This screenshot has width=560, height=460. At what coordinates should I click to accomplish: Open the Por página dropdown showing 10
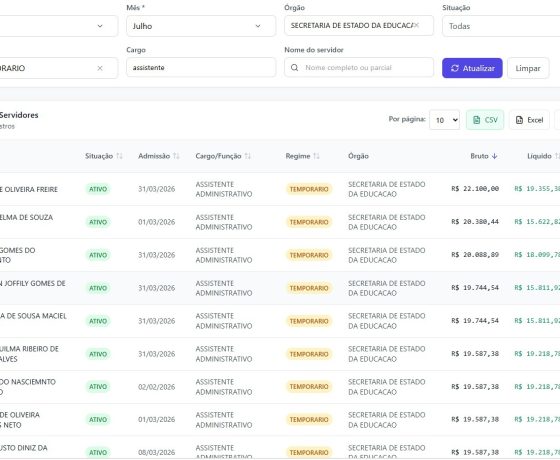coord(444,120)
